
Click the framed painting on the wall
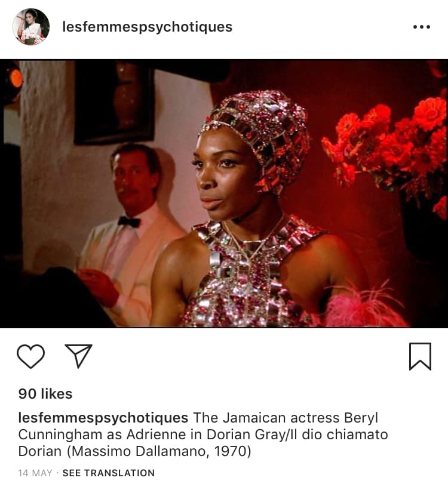click(x=114, y=101)
